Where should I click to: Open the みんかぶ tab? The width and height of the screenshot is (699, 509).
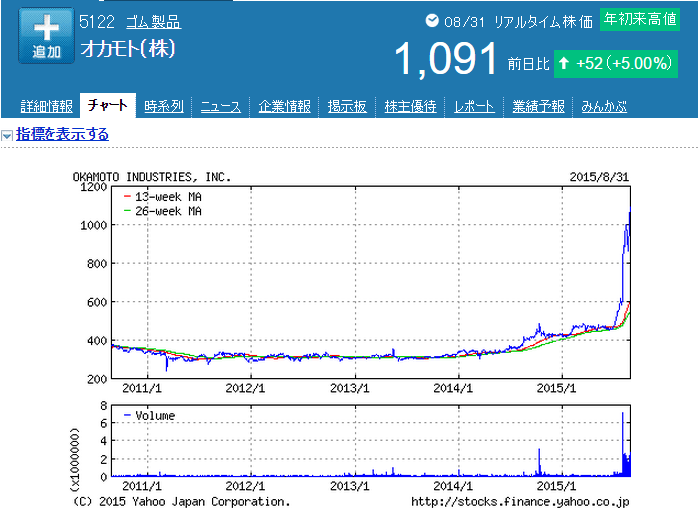point(604,107)
